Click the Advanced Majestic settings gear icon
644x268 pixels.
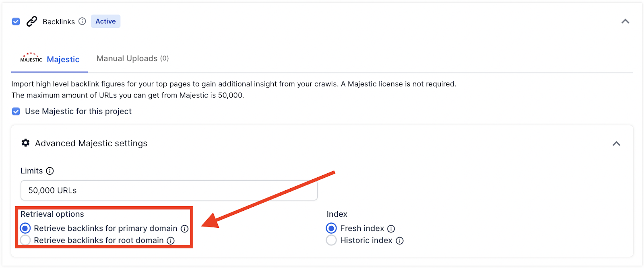point(26,143)
